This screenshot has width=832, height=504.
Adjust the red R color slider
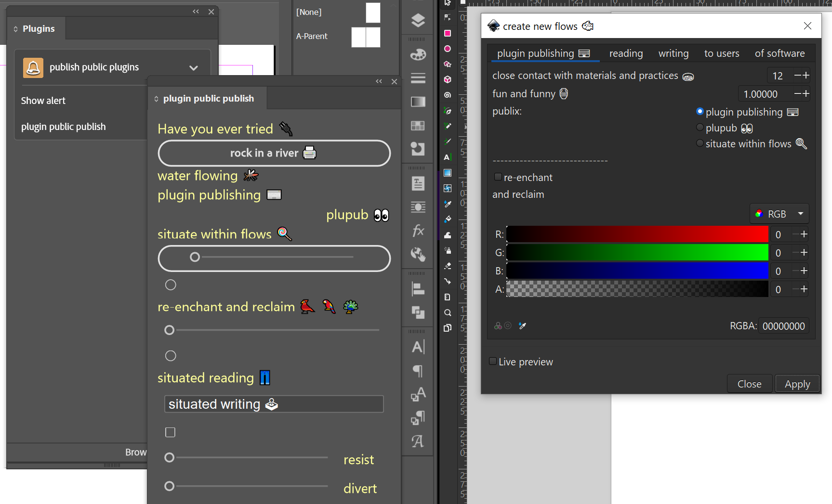637,234
